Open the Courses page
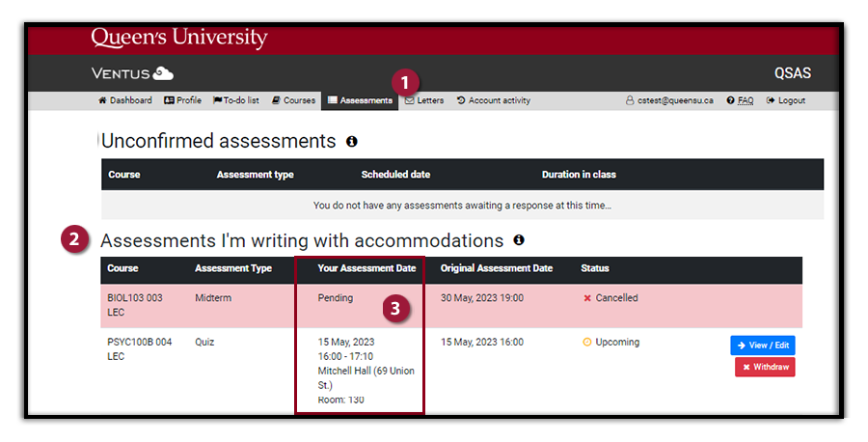Viewport: 868px width, 442px height. 294,100
